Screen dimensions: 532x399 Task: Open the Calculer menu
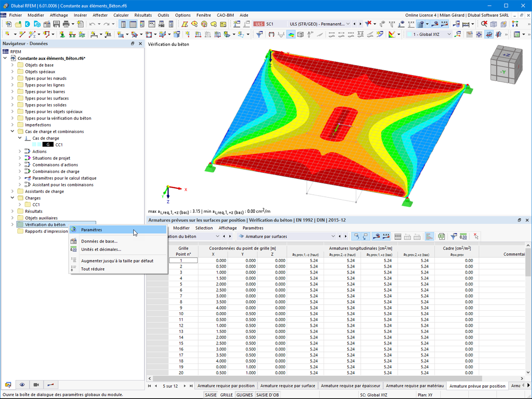121,15
